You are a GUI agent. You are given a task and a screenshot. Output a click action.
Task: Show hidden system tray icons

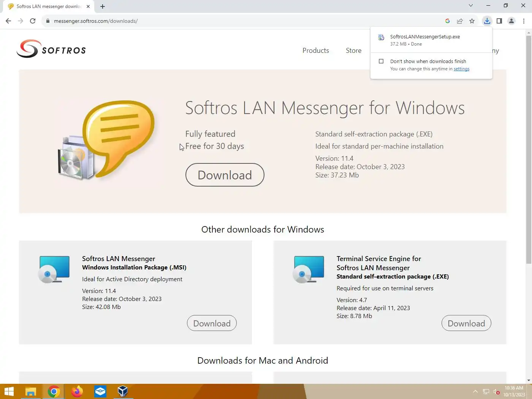click(475, 391)
